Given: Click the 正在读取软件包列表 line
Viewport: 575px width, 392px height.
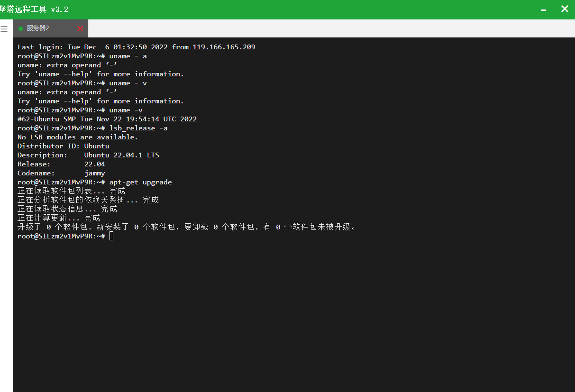Looking at the screenshot, I should [x=71, y=191].
